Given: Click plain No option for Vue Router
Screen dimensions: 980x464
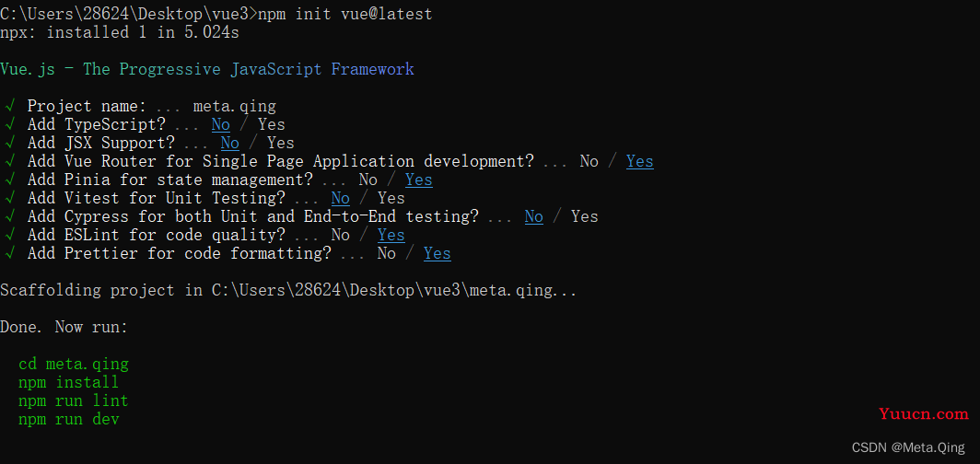Looking at the screenshot, I should (589, 162).
